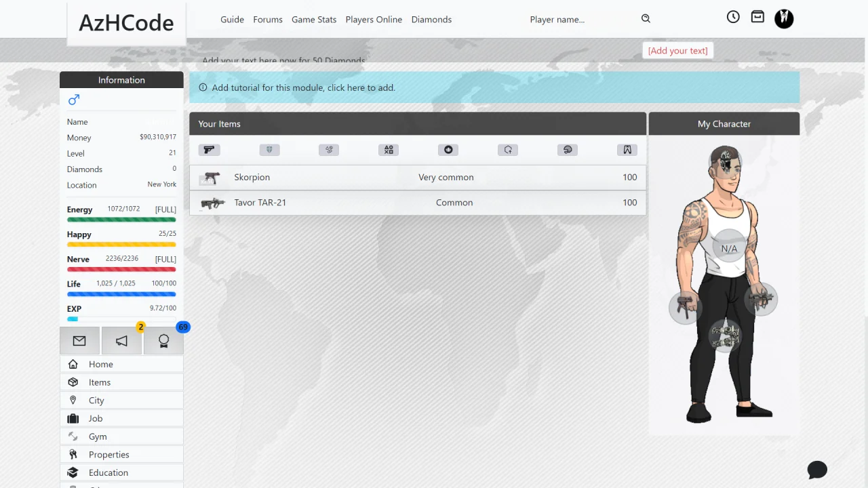868x488 pixels.
Task: View Players Online
Action: tap(374, 20)
